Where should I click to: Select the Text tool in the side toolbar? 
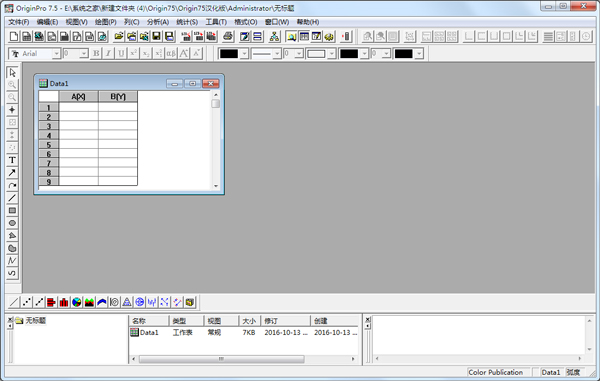(12, 160)
